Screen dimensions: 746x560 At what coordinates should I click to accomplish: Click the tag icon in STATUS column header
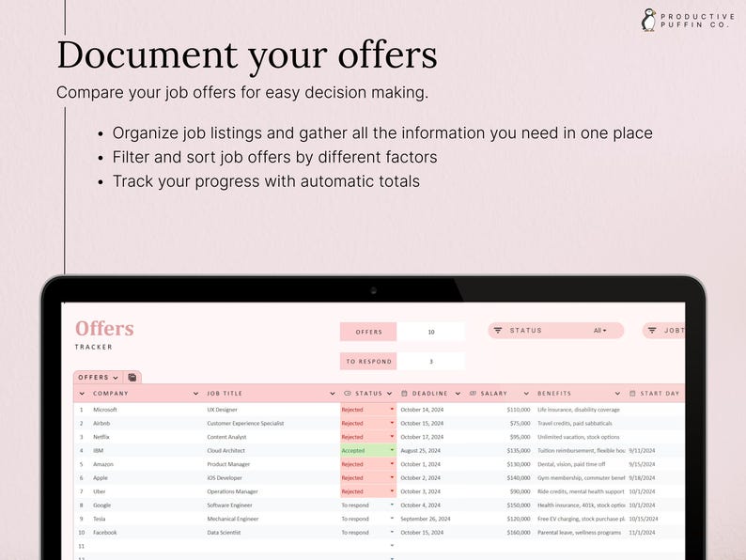point(348,394)
